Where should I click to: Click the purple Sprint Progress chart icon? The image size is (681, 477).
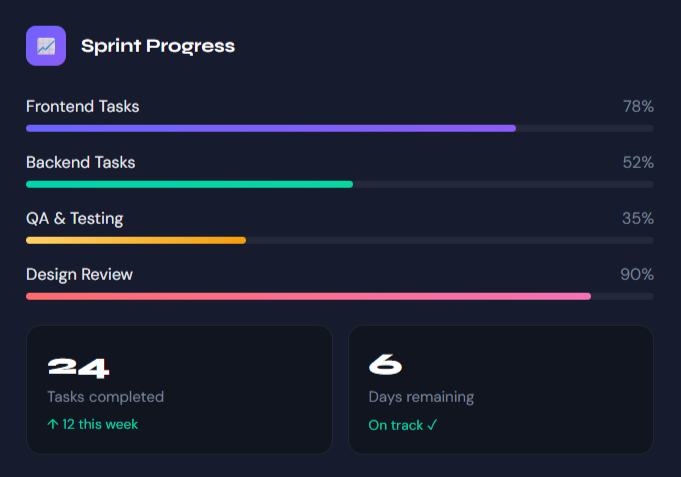pyautogui.click(x=46, y=46)
